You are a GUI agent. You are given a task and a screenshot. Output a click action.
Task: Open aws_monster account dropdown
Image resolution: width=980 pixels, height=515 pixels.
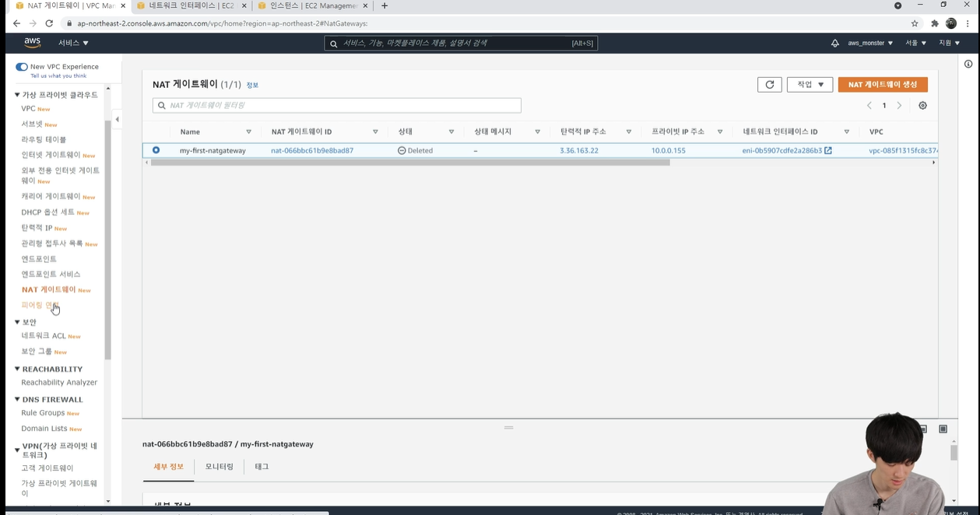870,43
